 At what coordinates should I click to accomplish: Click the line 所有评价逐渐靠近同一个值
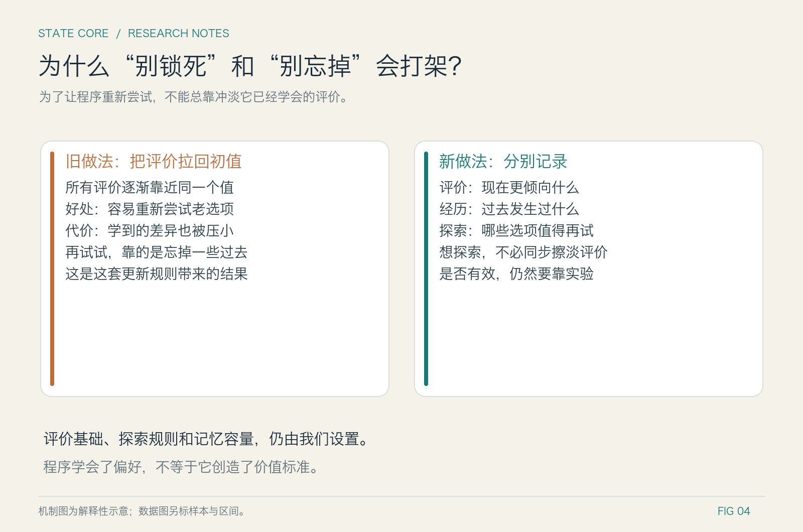point(150,187)
